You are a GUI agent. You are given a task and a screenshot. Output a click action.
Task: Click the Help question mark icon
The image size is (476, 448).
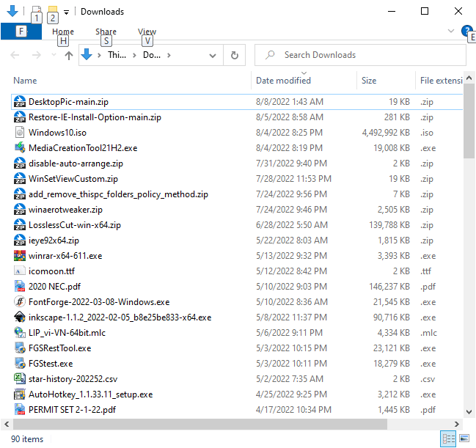(x=466, y=31)
